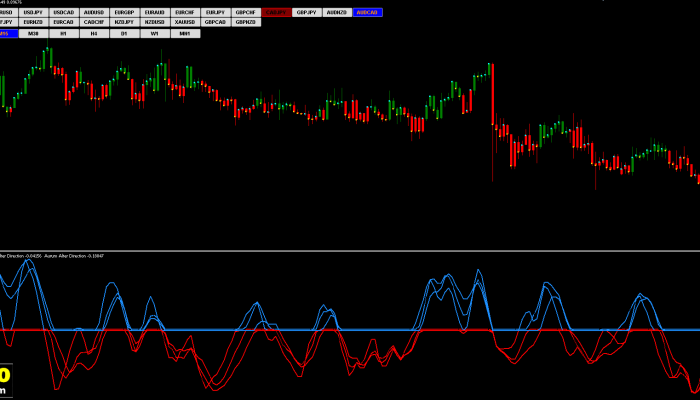The image size is (700, 400).
Task: Open the NZDJPY symbol
Action: tap(124, 22)
